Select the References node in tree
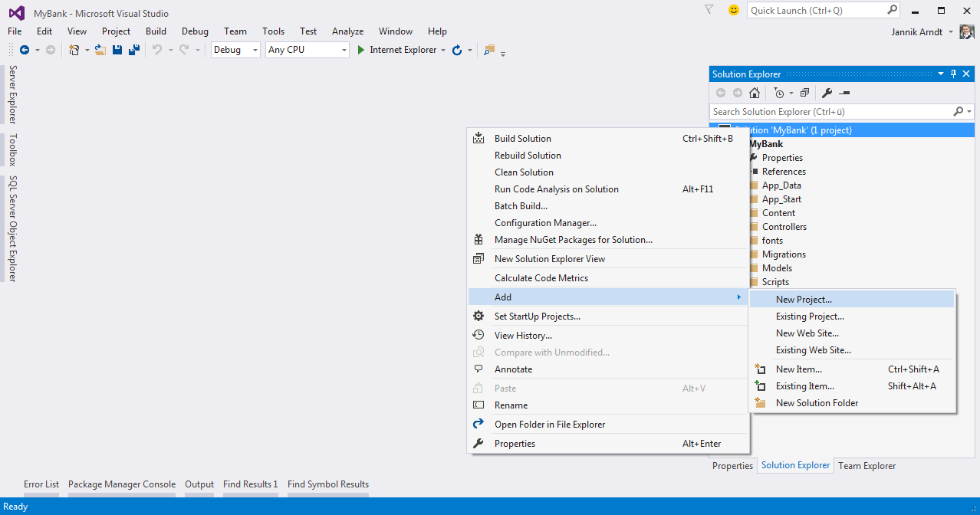980x515 pixels. coord(784,172)
